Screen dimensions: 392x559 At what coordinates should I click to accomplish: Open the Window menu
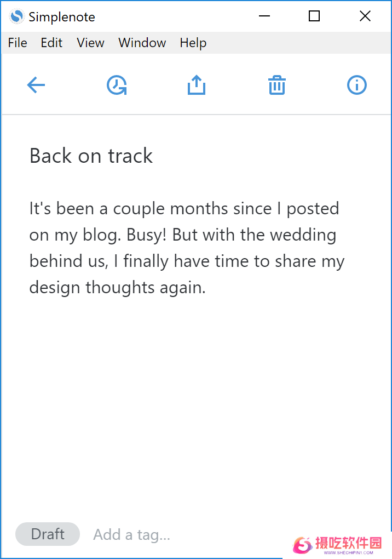tap(142, 43)
